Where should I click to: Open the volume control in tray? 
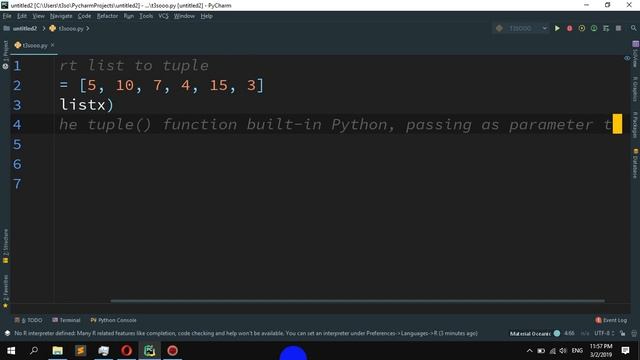pos(563,351)
